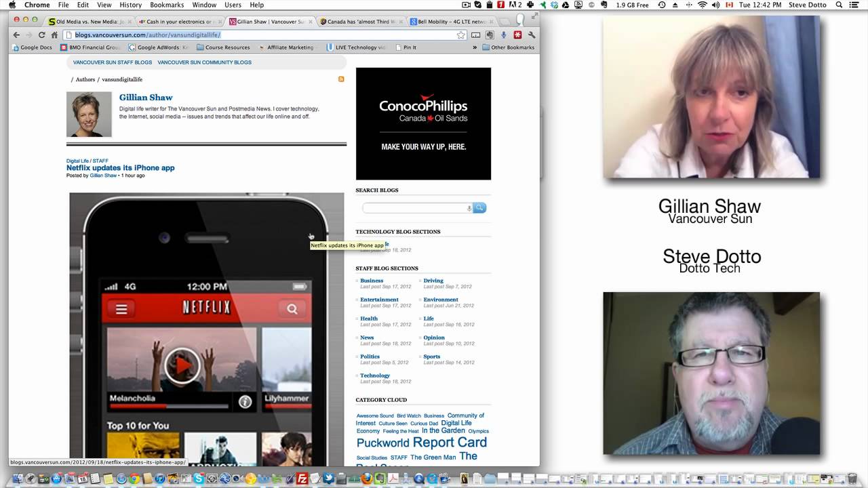Bookmark this page with the star icon
This screenshot has height=488, width=868.
(461, 35)
